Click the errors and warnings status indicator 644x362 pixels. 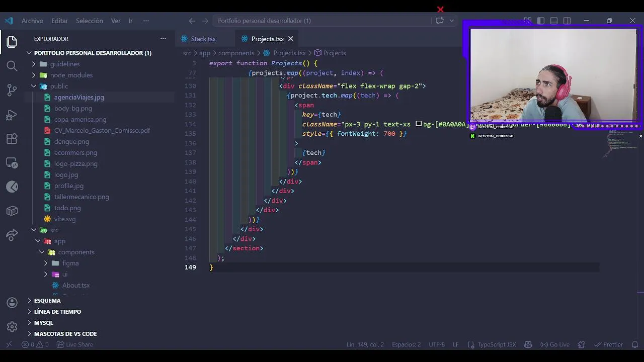[x=35, y=344]
